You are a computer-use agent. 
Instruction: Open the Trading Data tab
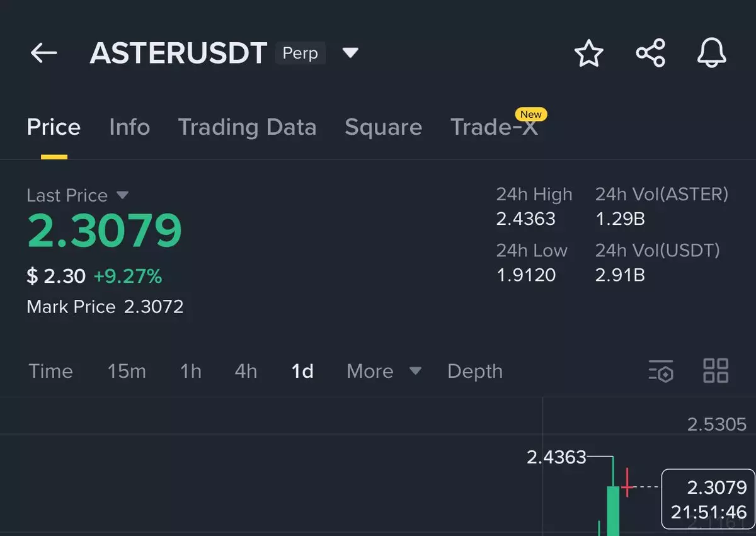(247, 127)
